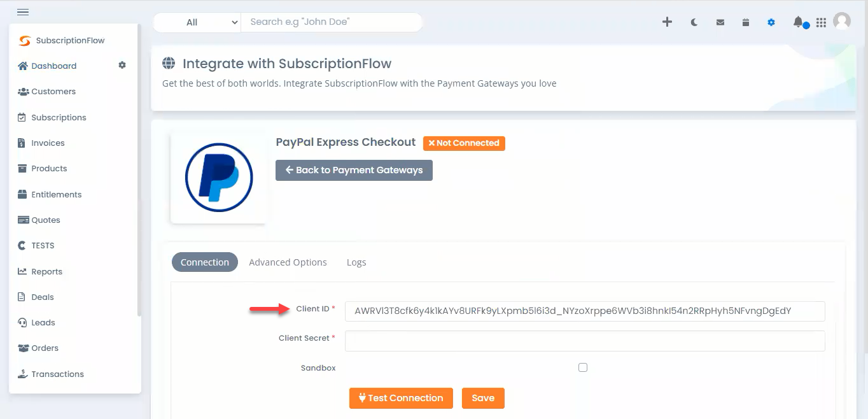
Task: Click the Deals file icon
Action: tap(22, 297)
